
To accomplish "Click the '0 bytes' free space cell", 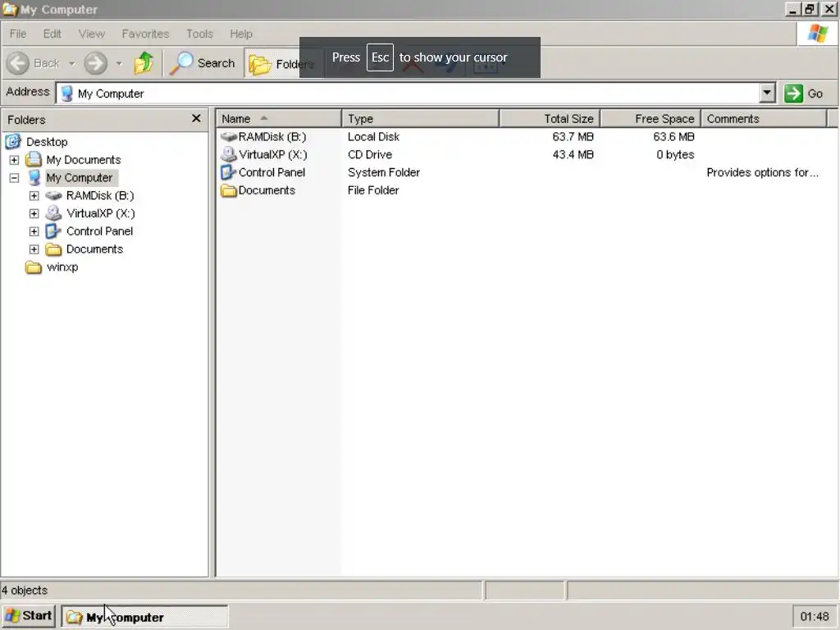I will click(x=675, y=154).
